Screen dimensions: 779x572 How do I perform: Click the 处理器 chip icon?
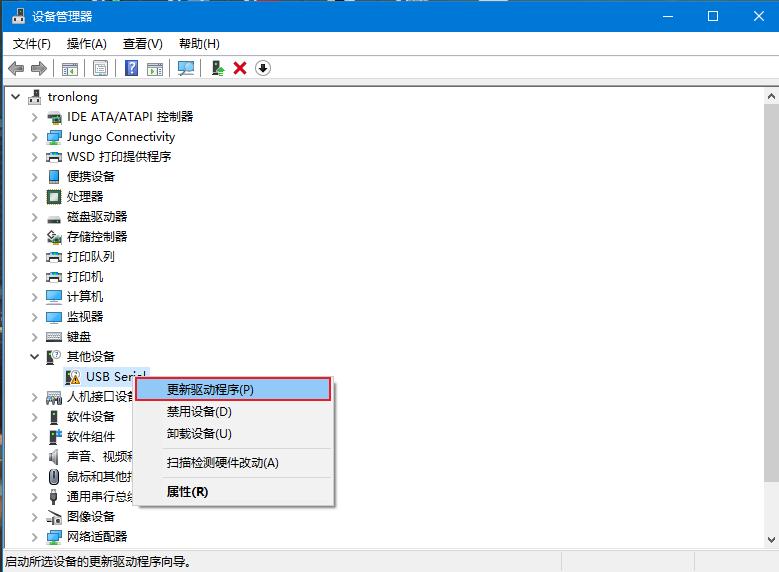pyautogui.click(x=54, y=197)
